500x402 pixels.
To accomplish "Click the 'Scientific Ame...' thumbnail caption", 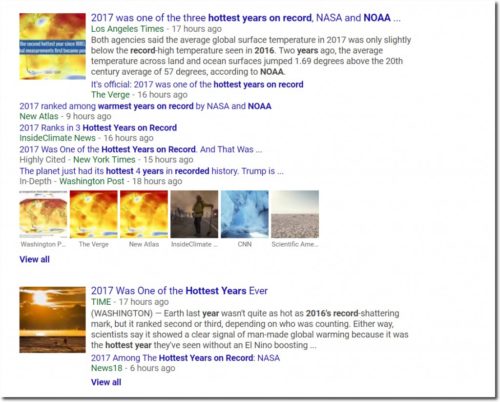I will tap(295, 244).
